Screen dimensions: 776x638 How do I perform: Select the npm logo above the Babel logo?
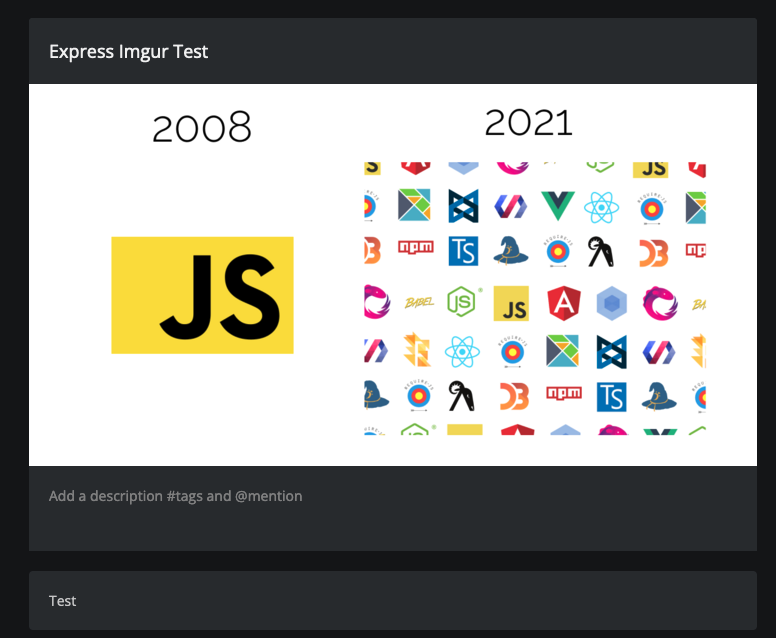[415, 247]
